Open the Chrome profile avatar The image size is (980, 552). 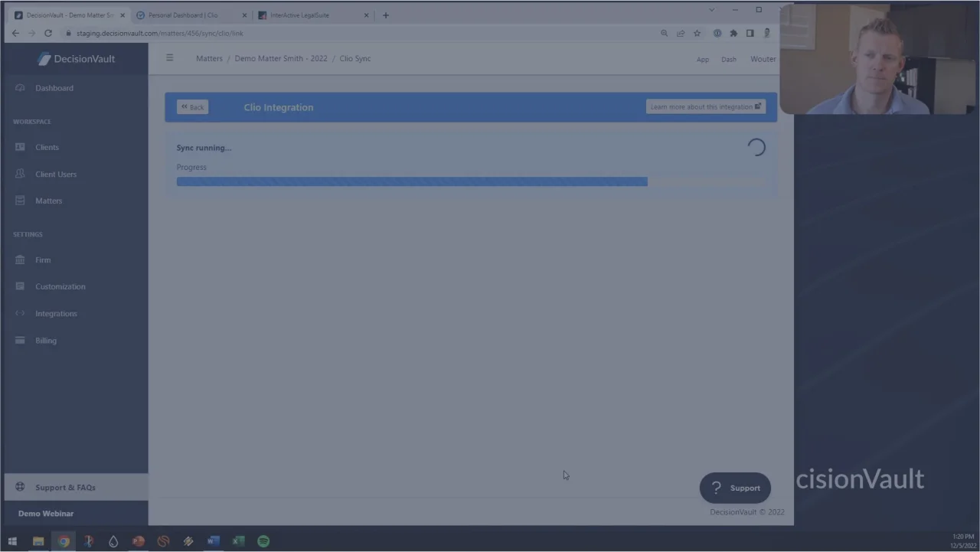click(x=767, y=33)
